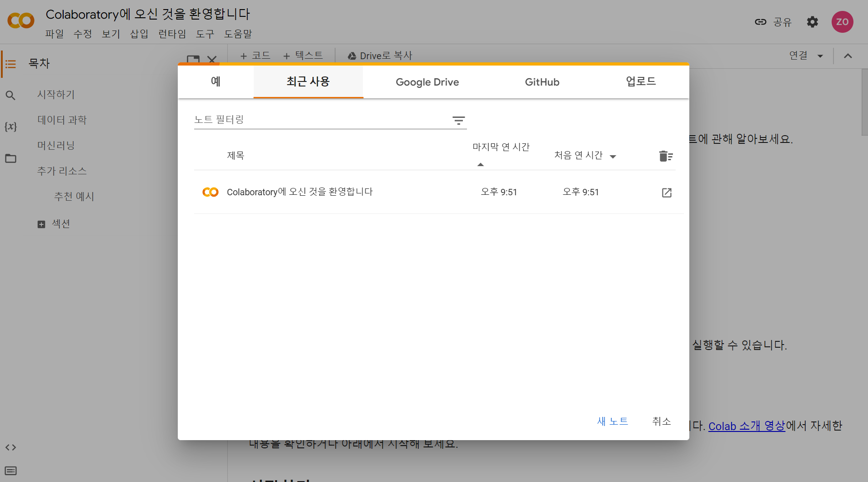Switch to the Examples (예) tab
This screenshot has width=868, height=482.
coord(216,82)
